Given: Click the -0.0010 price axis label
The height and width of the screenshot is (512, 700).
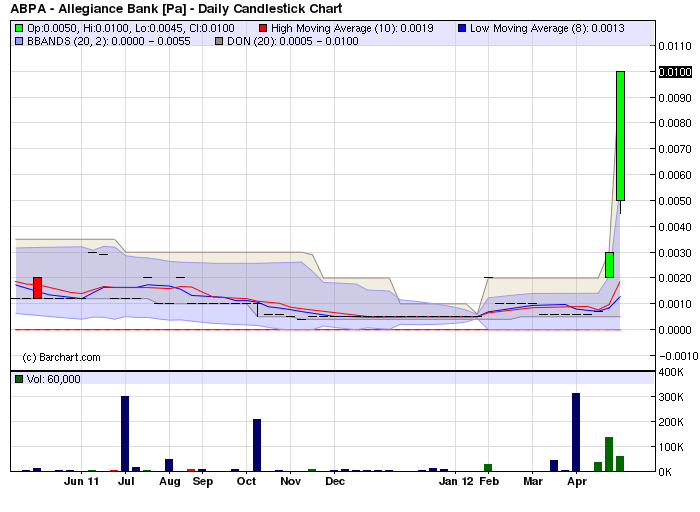Looking at the screenshot, I should click(x=678, y=356).
